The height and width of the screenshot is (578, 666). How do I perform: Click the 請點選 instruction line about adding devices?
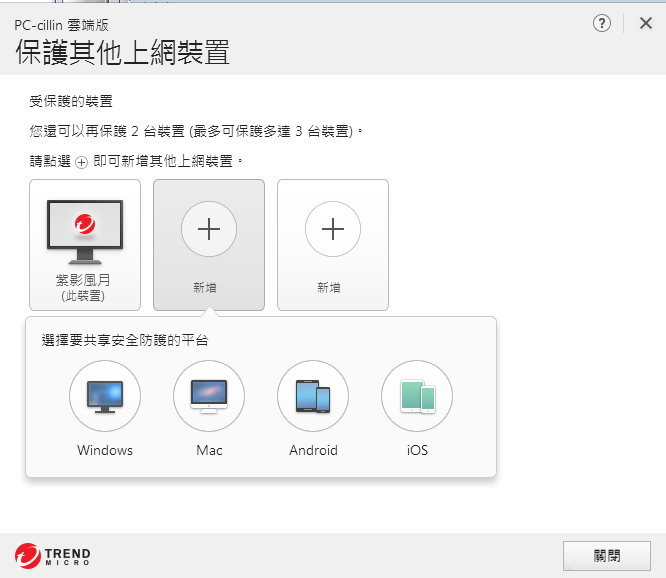coord(136,161)
